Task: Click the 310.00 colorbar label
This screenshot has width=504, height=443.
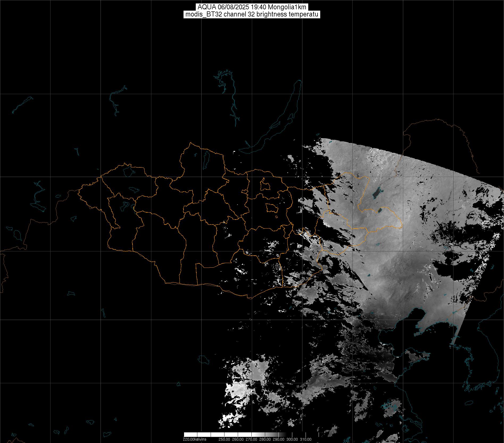Action: click(x=306, y=439)
